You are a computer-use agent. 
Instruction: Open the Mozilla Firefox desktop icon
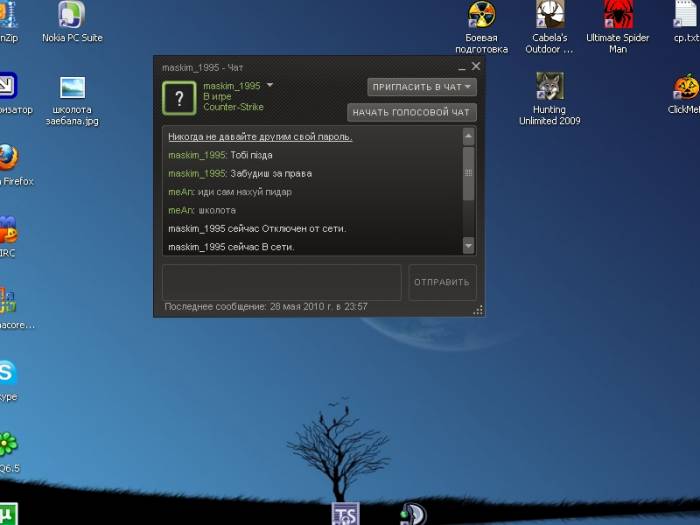(x=8, y=158)
